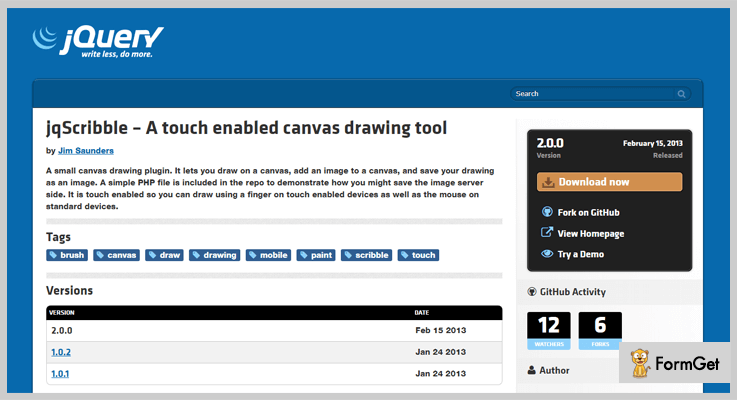Image resolution: width=737 pixels, height=400 pixels.
Task: Select the mobile tag
Action: click(268, 255)
